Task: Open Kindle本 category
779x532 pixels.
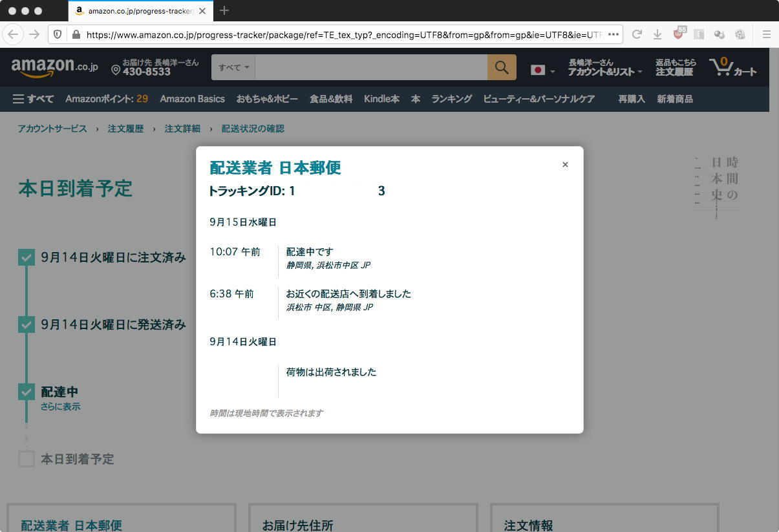Action: (381, 99)
